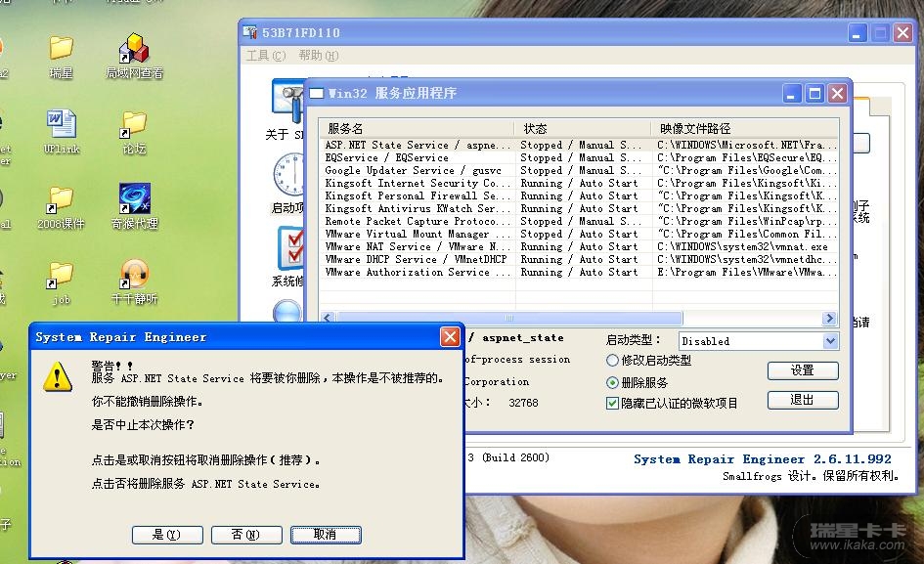The height and width of the screenshot is (564, 924).
Task: Select the Google Updater Service / gusvc row
Action: [580, 170]
